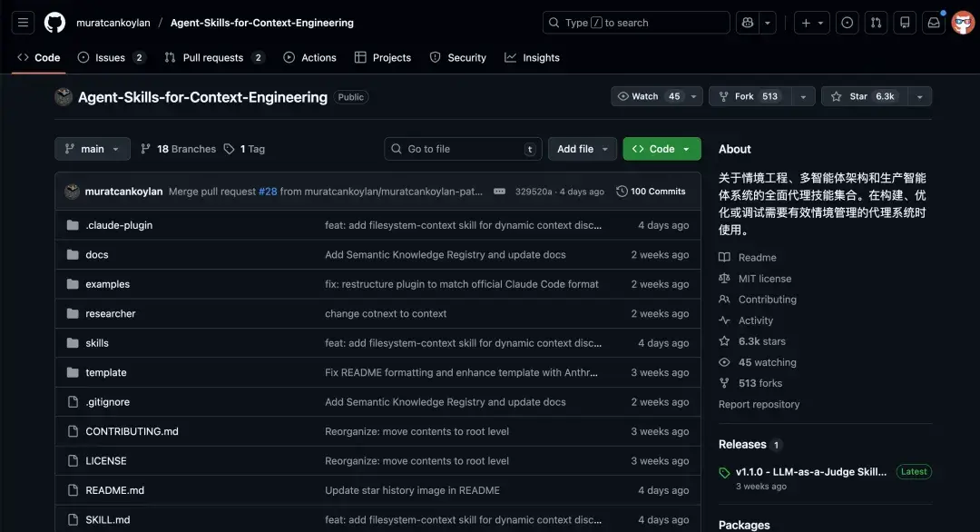The height and width of the screenshot is (532, 980).
Task: Open the Copilot icon in header
Action: [747, 23]
